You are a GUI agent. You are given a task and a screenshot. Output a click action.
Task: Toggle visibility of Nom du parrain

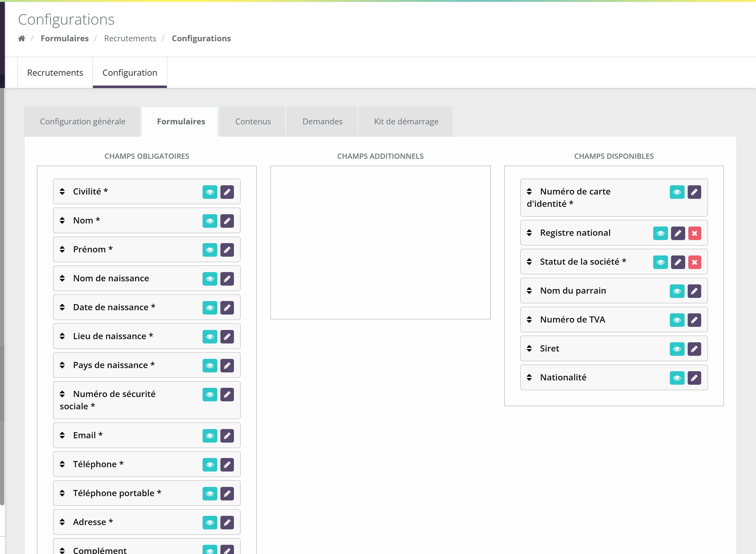[677, 291]
